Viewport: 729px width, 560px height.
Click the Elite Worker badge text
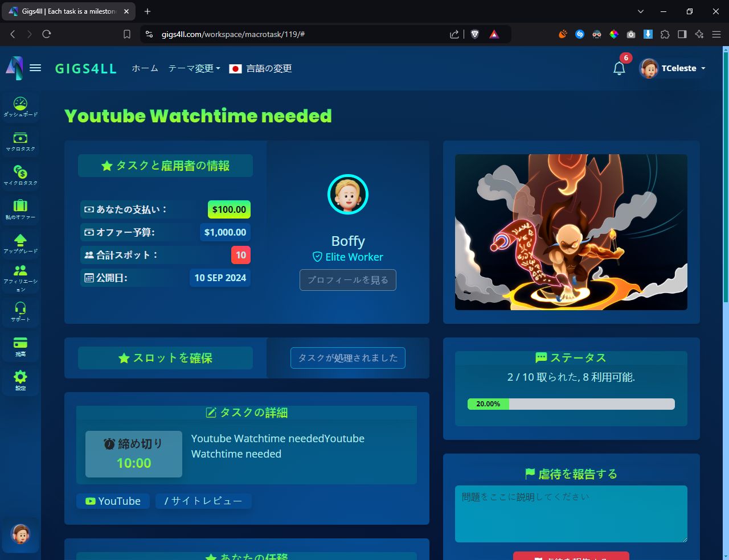pos(348,257)
